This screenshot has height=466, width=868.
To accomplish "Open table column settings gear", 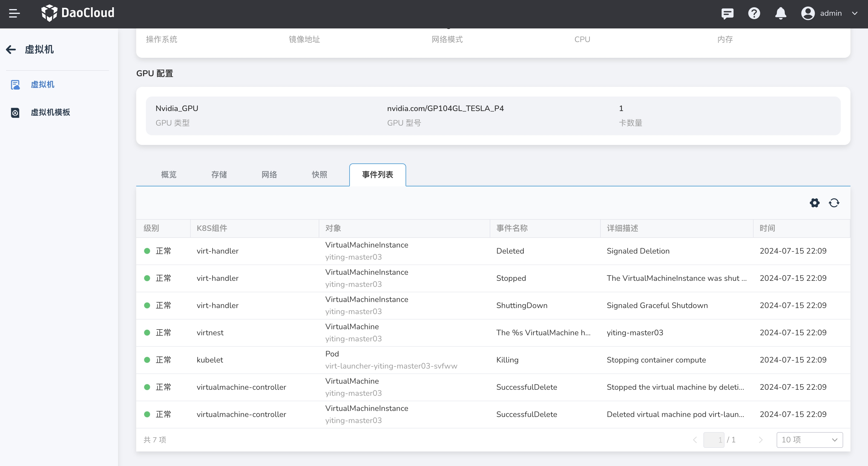I will pyautogui.click(x=814, y=203).
